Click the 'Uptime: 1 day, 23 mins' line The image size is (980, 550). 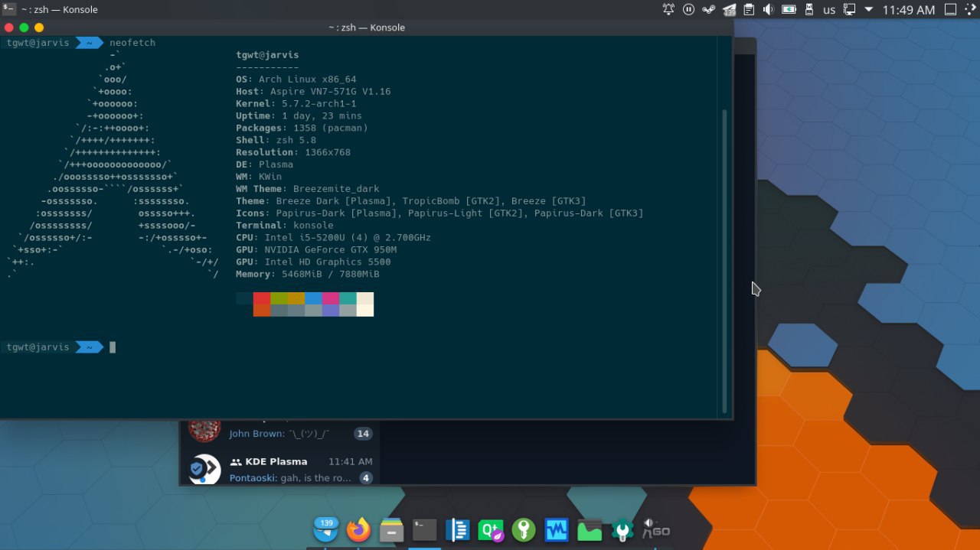coord(299,116)
